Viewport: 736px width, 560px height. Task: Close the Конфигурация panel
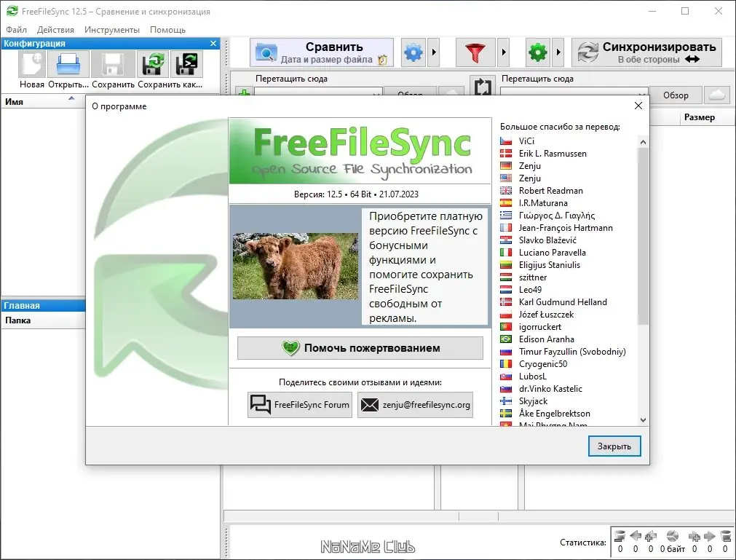click(213, 43)
